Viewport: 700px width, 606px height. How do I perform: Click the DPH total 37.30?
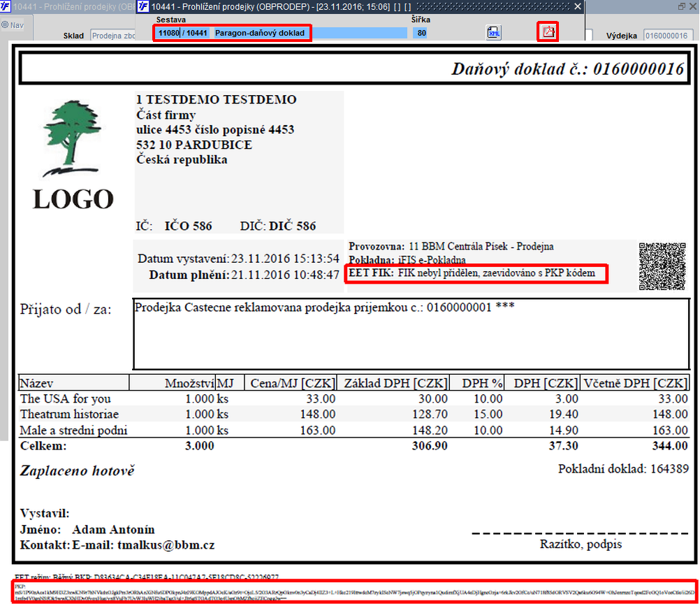[x=563, y=446]
